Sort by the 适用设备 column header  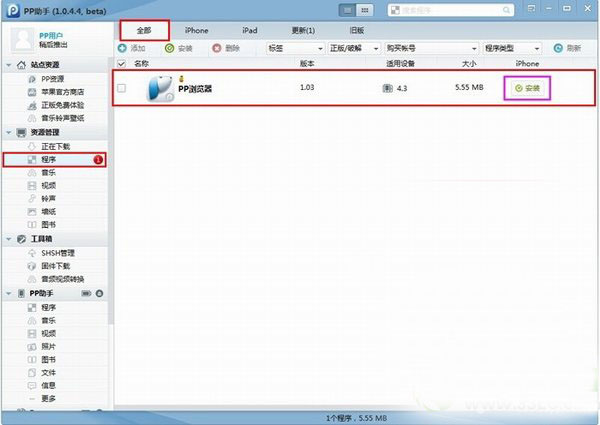[400, 64]
